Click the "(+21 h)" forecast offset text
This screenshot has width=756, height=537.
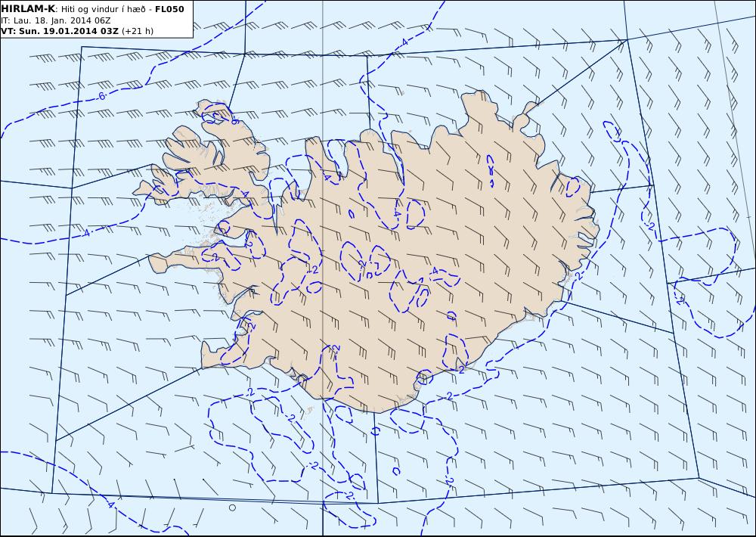(x=138, y=31)
